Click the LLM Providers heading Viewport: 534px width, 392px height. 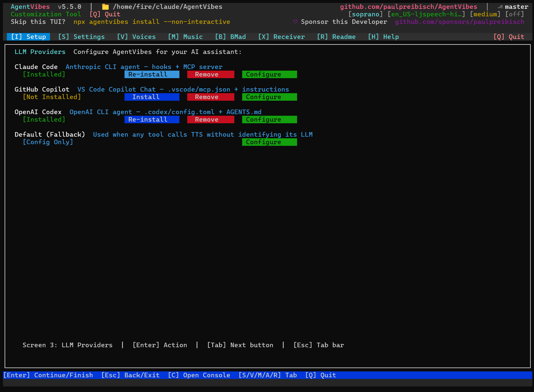40,52
